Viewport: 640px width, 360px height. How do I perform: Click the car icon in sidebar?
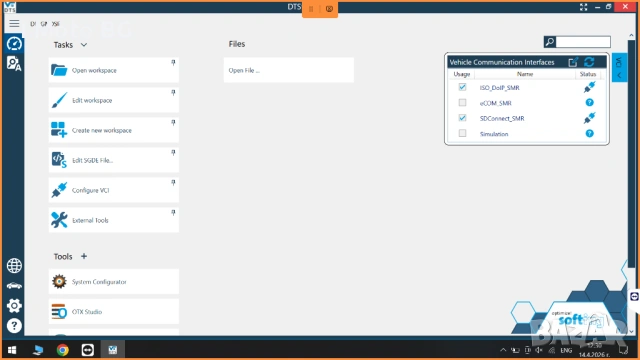(14, 286)
